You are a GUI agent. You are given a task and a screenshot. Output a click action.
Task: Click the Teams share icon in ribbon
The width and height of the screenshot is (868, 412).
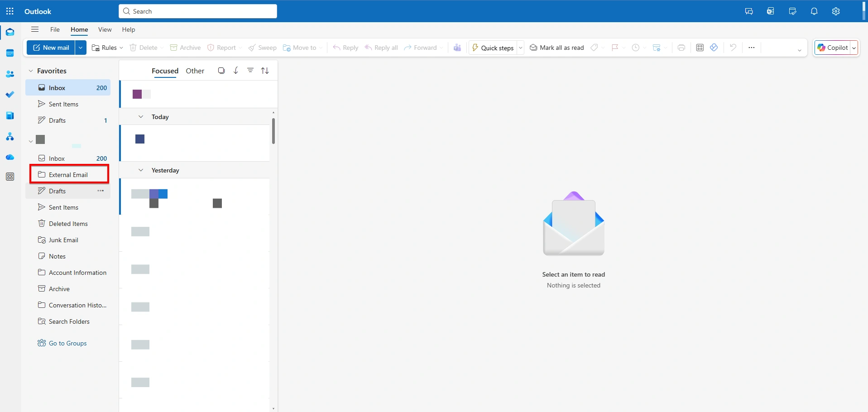click(457, 48)
